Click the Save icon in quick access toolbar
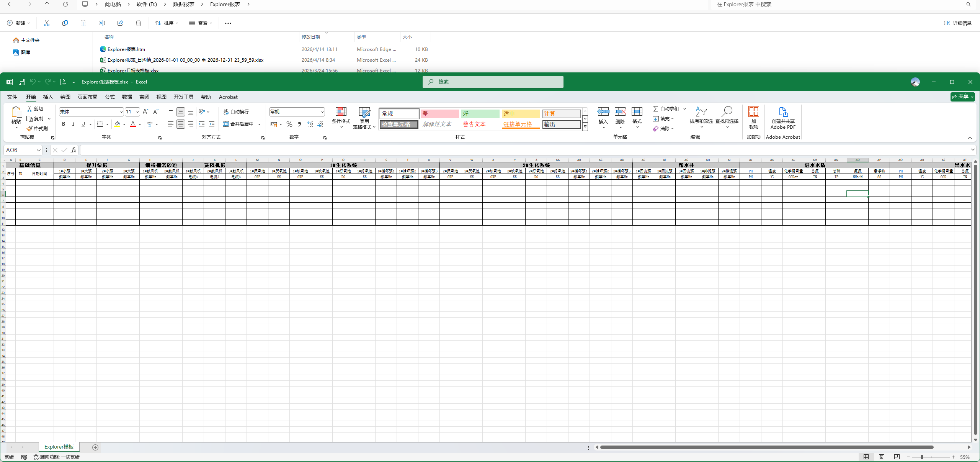980x462 pixels. [21, 82]
